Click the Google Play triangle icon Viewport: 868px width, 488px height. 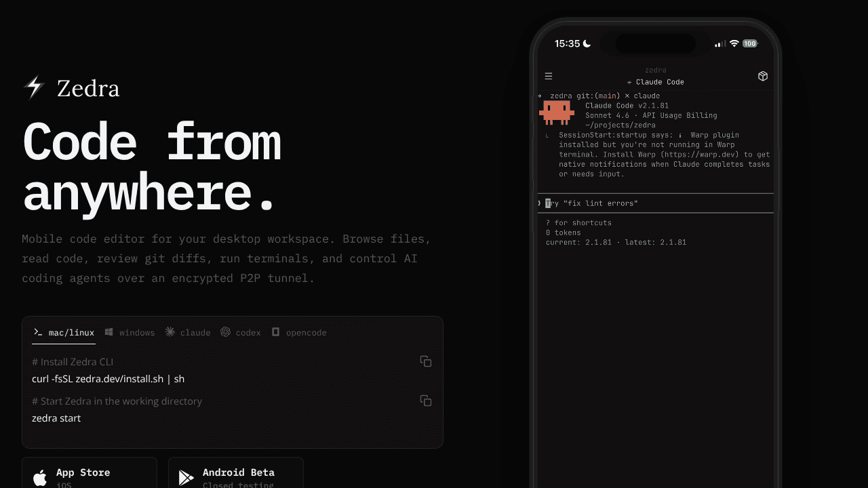[186, 478]
